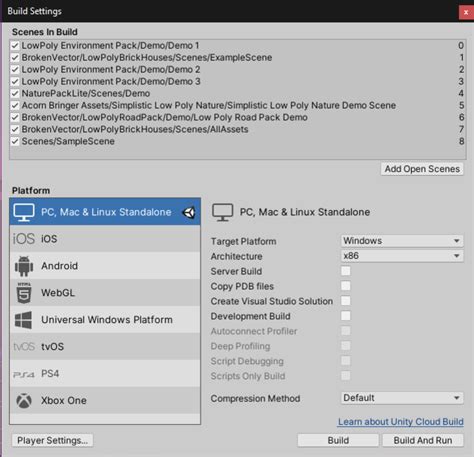Click the monitor icon in platform settings header
This screenshot has height=457, width=474.
[222, 212]
